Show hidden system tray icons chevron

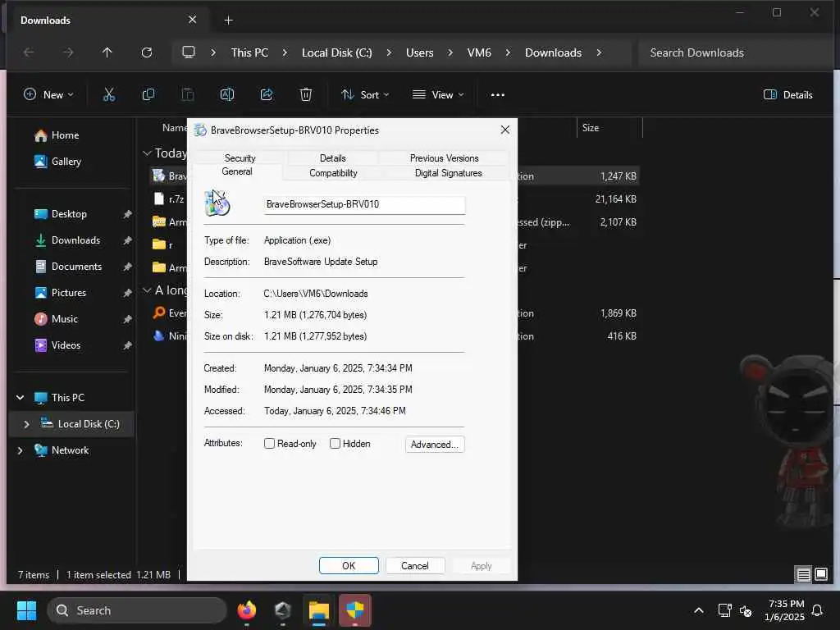pos(699,610)
